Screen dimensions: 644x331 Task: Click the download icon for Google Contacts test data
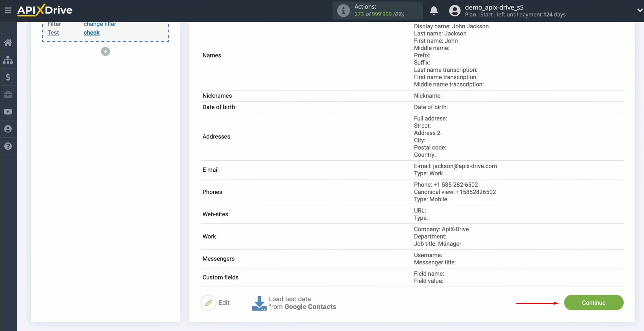259,302
